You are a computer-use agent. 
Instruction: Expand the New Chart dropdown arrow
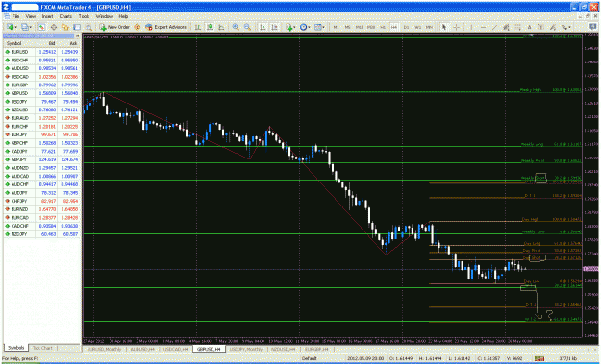click(16, 27)
